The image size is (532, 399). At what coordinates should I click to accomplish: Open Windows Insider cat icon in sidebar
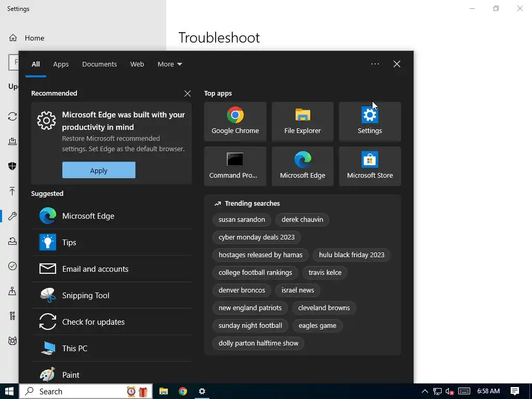[x=12, y=341]
